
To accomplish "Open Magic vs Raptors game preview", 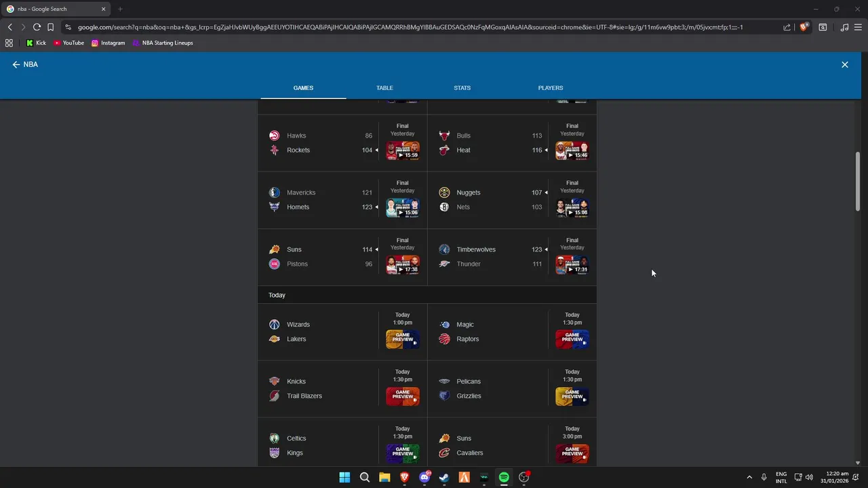I will pyautogui.click(x=572, y=339).
